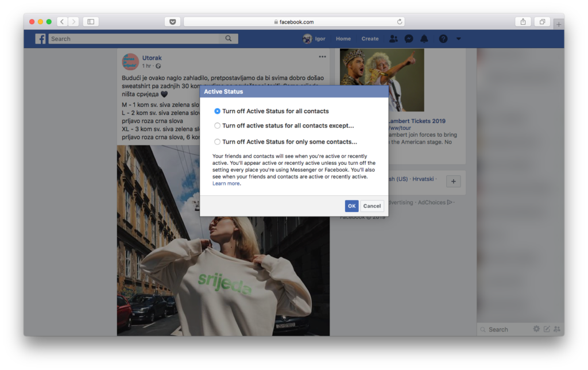
Task: Open chat settings gear icon
Action: click(536, 329)
